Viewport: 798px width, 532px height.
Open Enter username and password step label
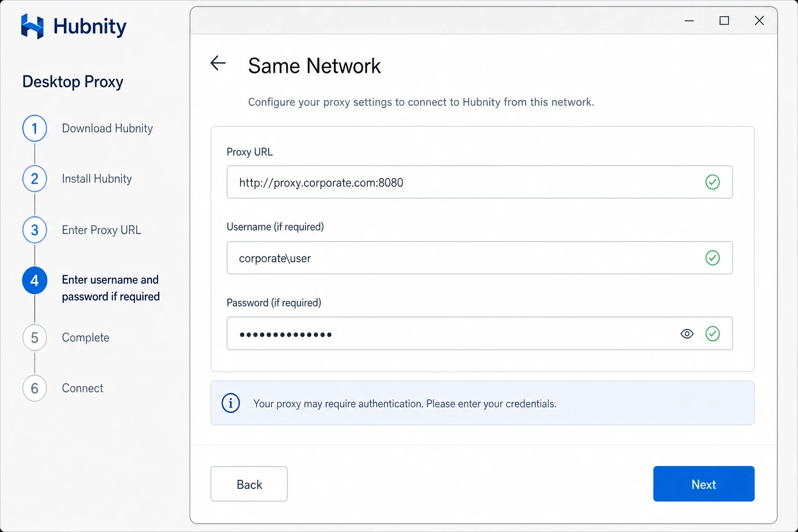[x=111, y=288]
